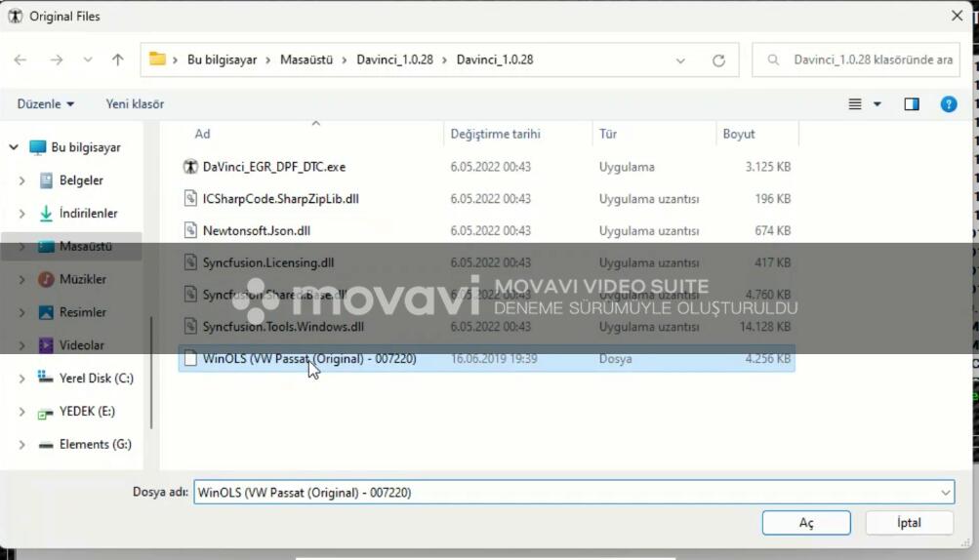979x560 pixels.
Task: Expand the Resimler tree node
Action: pyautogui.click(x=21, y=313)
